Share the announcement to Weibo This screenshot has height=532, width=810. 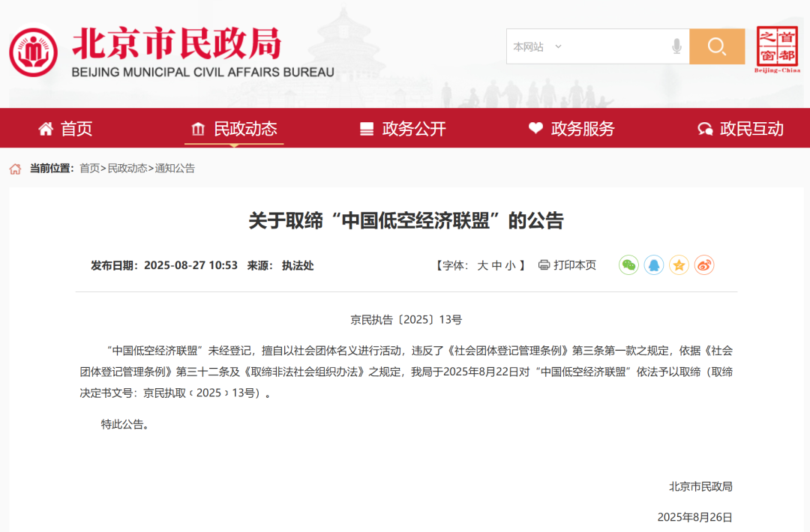[x=703, y=265]
